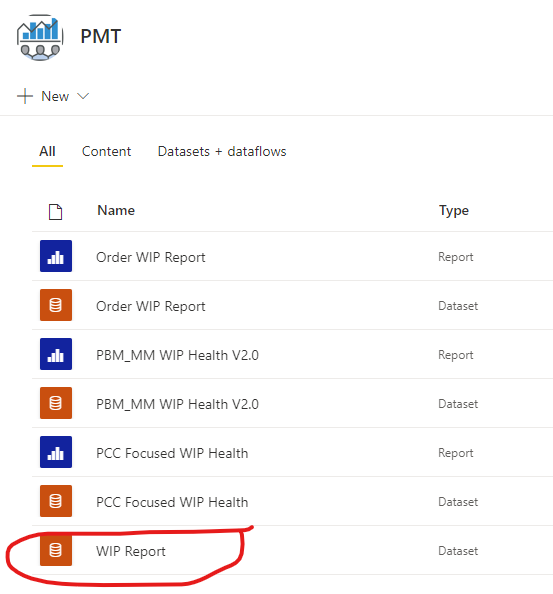The height and width of the screenshot is (594, 553).
Task: Click Dataset type in PCC Focused WIP row
Action: pos(458,502)
